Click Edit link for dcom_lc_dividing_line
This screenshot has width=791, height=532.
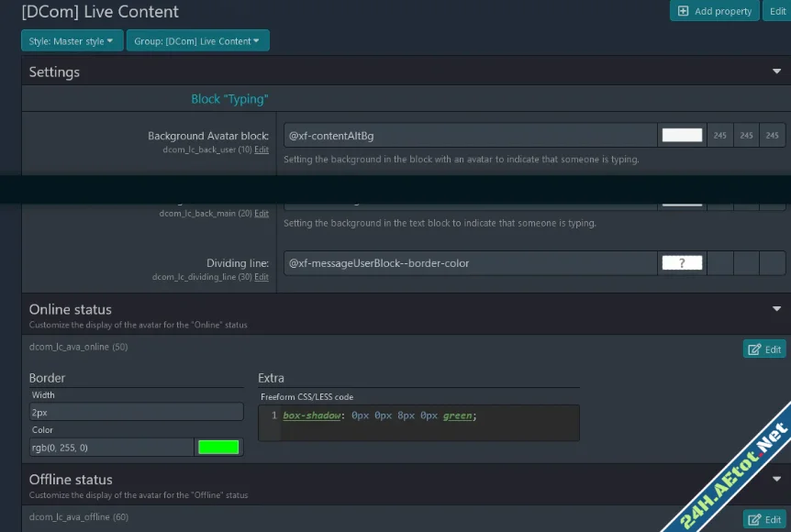tap(262, 277)
